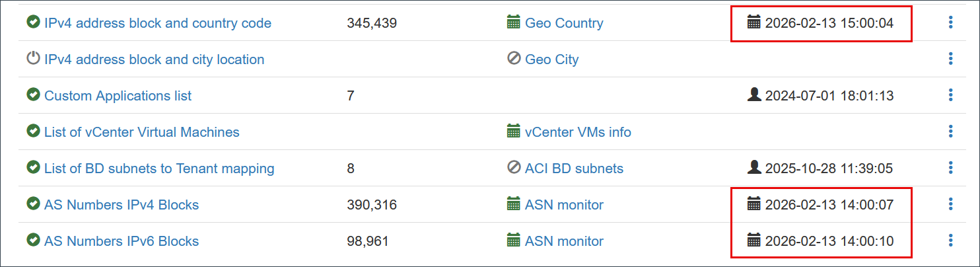Open the ASN monitor link in the IPv4 Blocks row

(x=564, y=205)
